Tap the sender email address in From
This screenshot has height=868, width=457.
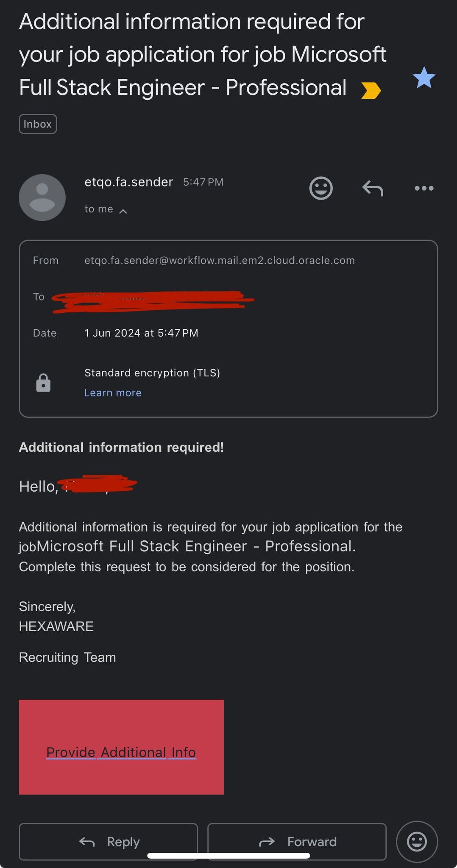coord(220,260)
